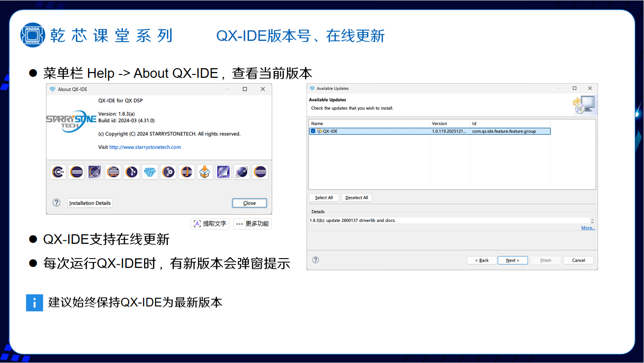Screen dimensions: 644x363
Task: Click 提取文字 extract text button
Action: 210,224
